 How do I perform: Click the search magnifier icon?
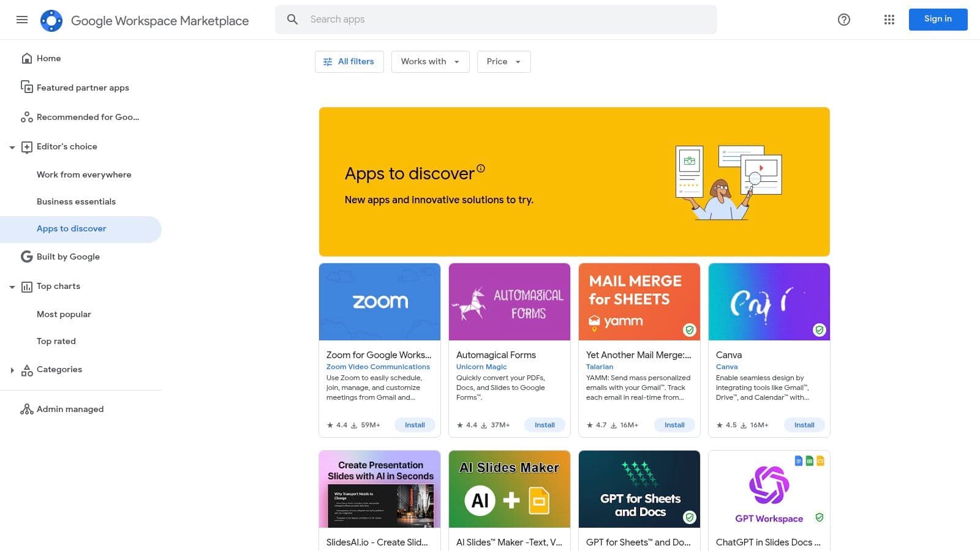click(293, 20)
